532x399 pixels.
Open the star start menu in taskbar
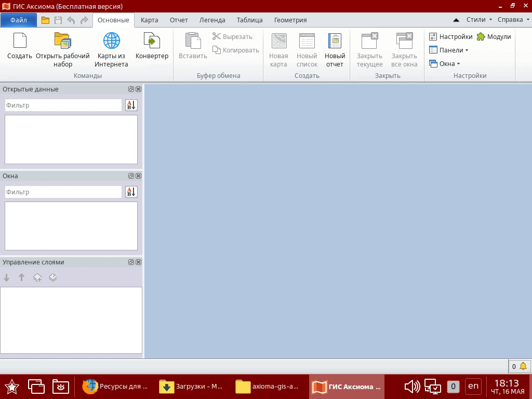(11, 387)
